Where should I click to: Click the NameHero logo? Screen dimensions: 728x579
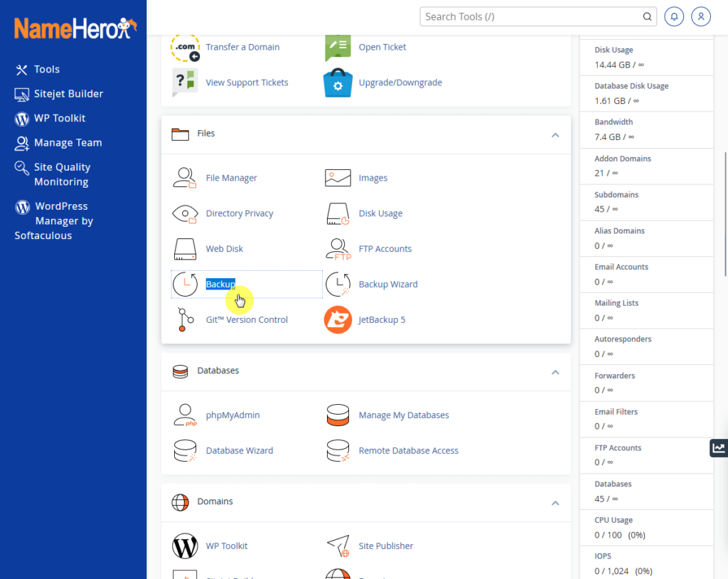point(75,28)
